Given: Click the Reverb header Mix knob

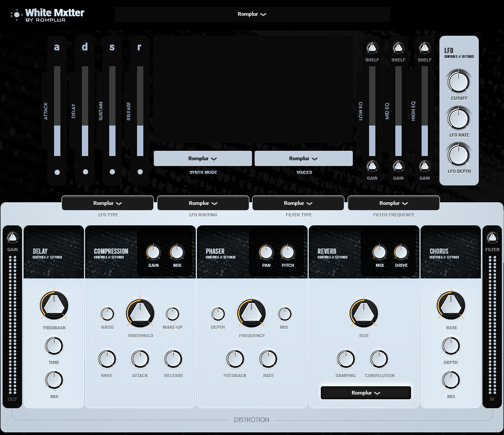Looking at the screenshot, I should pos(380,253).
